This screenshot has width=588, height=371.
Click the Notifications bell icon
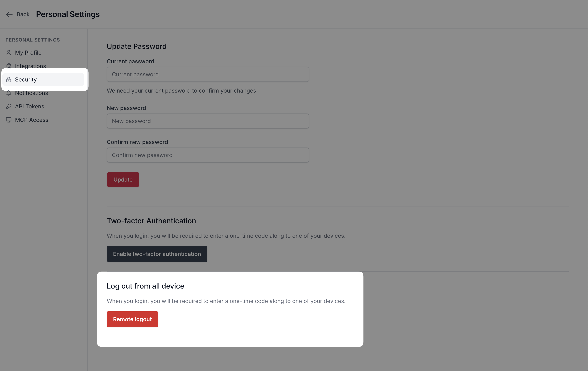coord(9,93)
